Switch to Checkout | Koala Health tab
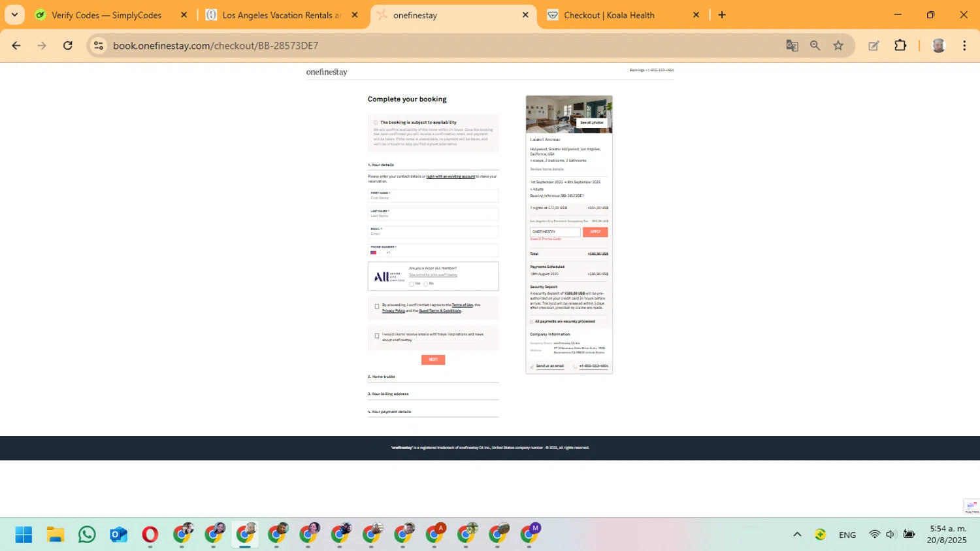The image size is (980, 551). [x=623, y=15]
